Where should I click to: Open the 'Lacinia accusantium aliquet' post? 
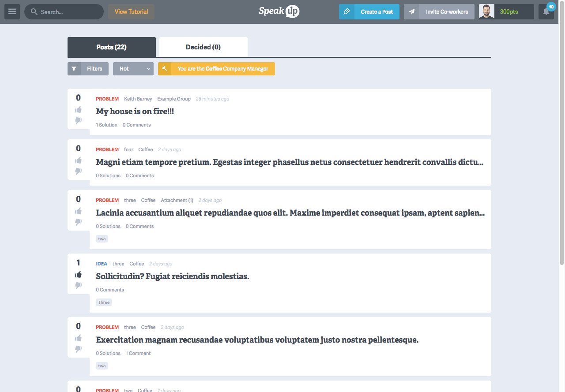coord(290,213)
